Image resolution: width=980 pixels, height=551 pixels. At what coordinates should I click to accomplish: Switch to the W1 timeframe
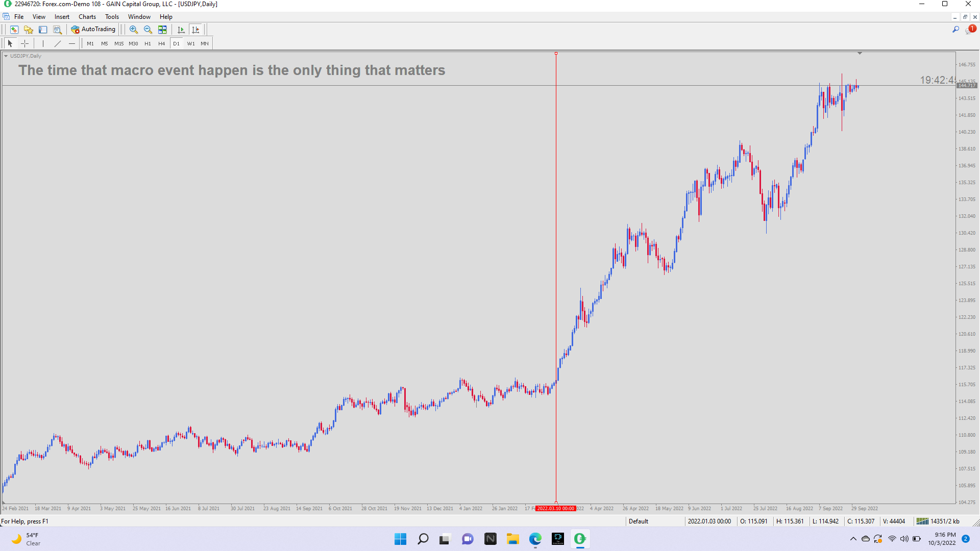click(190, 43)
